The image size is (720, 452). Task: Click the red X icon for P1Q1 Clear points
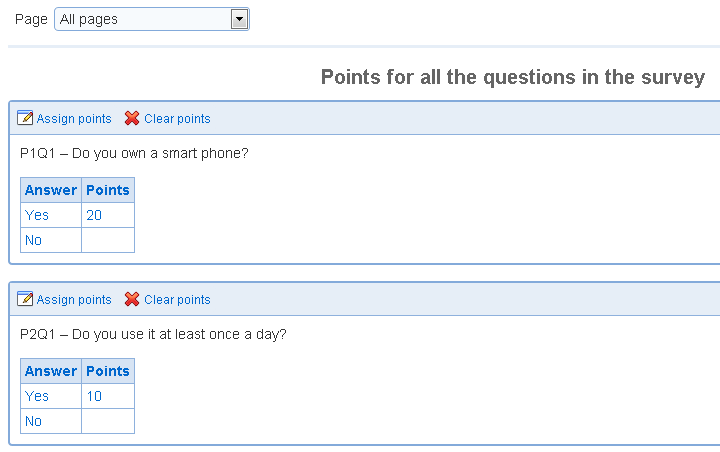132,118
